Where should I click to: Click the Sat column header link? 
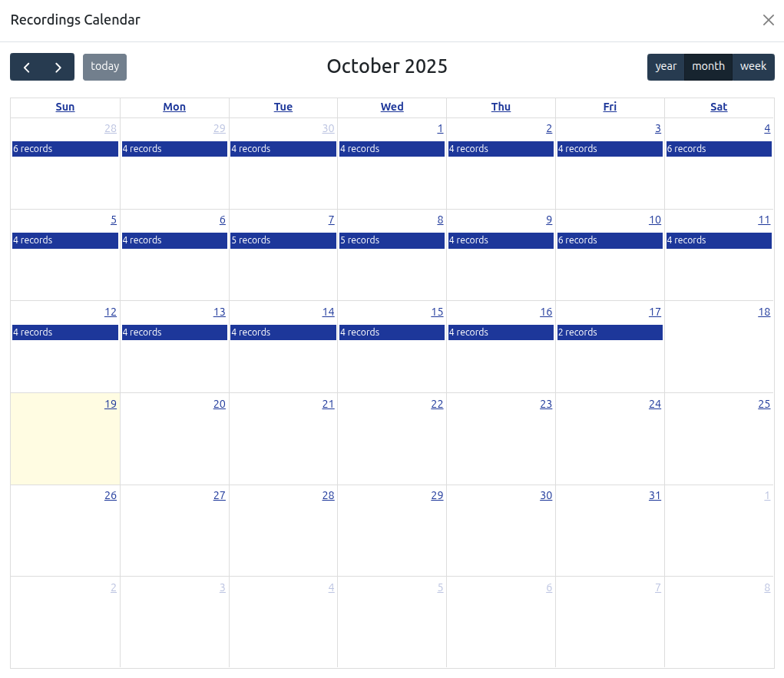point(719,107)
